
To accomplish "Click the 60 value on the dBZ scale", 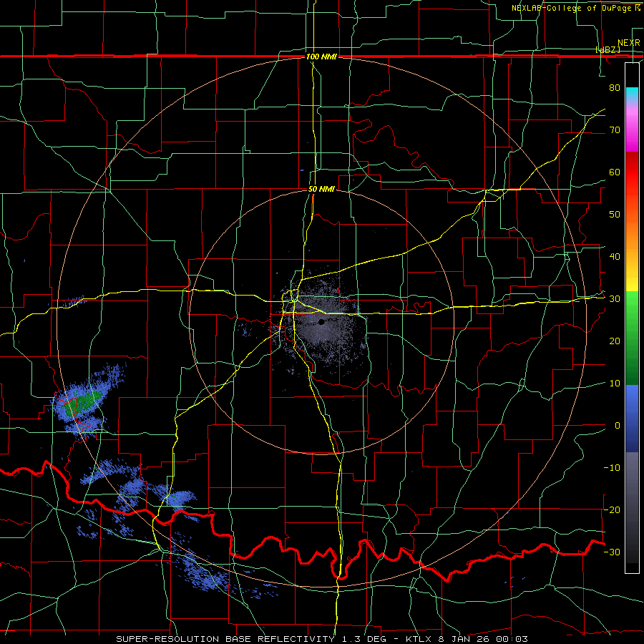I will pos(615,172).
